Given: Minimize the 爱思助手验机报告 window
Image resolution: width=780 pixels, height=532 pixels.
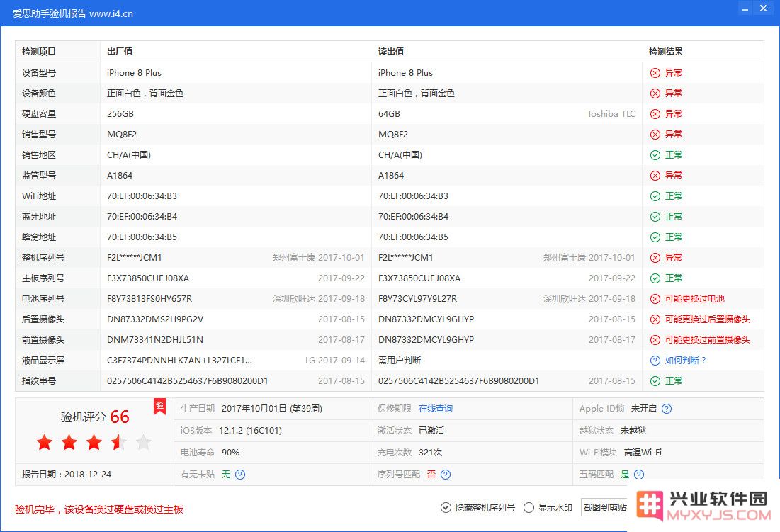Looking at the screenshot, I should coord(745,9).
